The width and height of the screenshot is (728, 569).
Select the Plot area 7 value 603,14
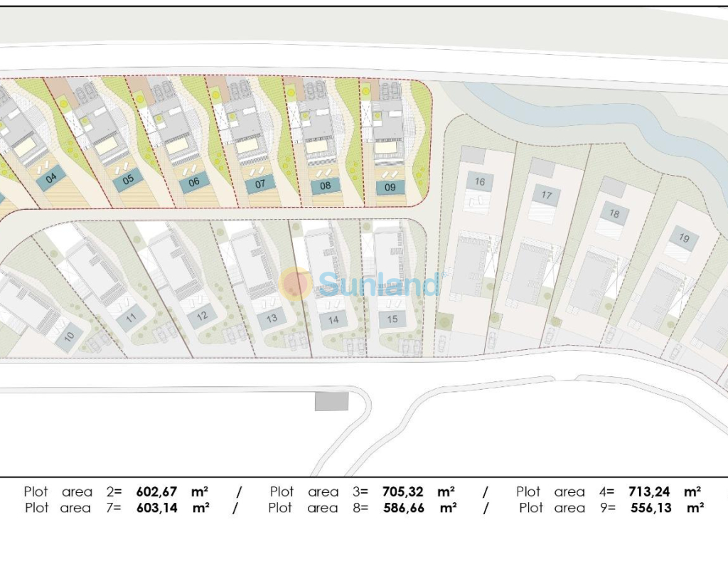162,508
